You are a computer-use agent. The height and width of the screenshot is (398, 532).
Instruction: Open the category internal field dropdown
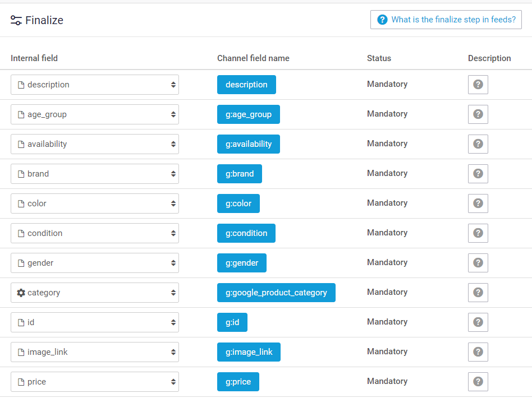pos(95,293)
